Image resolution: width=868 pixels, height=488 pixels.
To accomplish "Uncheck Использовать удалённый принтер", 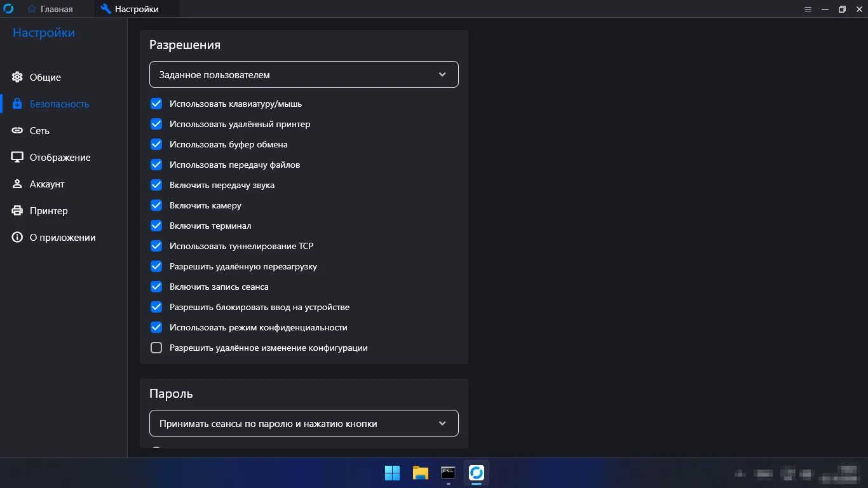I will (156, 124).
